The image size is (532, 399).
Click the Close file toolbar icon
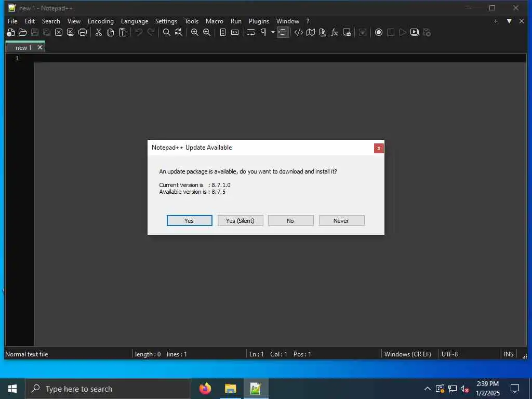tap(59, 33)
